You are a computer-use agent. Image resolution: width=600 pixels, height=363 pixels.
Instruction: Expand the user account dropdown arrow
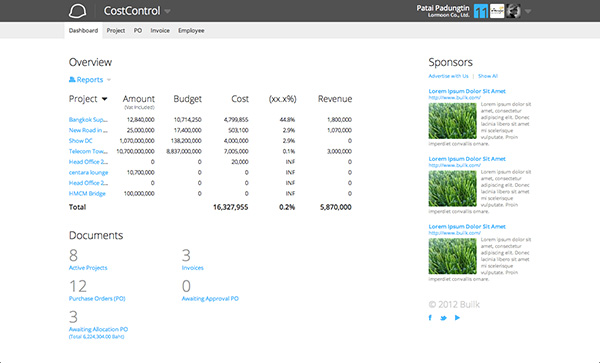tap(528, 11)
